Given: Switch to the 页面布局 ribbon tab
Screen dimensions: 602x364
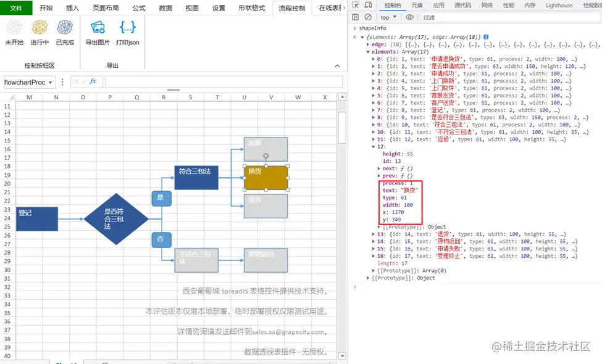Looking at the screenshot, I should click(106, 7).
